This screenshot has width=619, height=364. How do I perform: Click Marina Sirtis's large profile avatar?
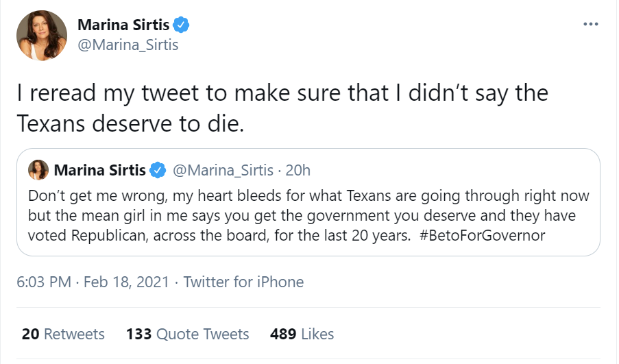click(41, 36)
